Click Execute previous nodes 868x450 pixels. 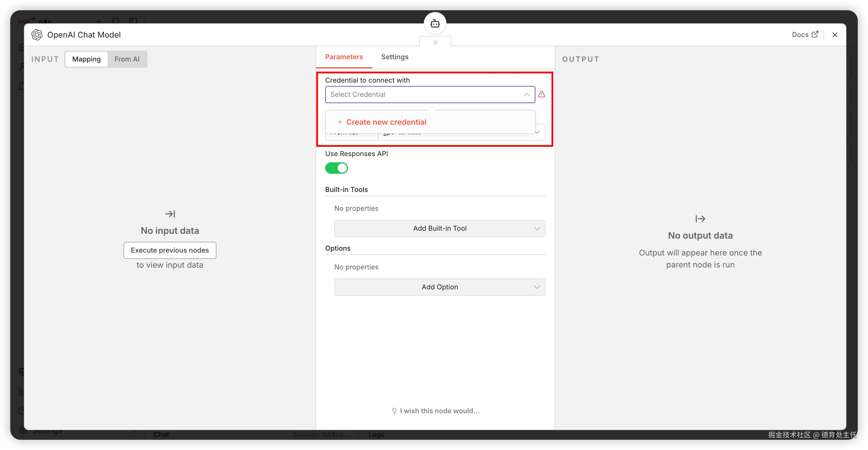(x=170, y=250)
